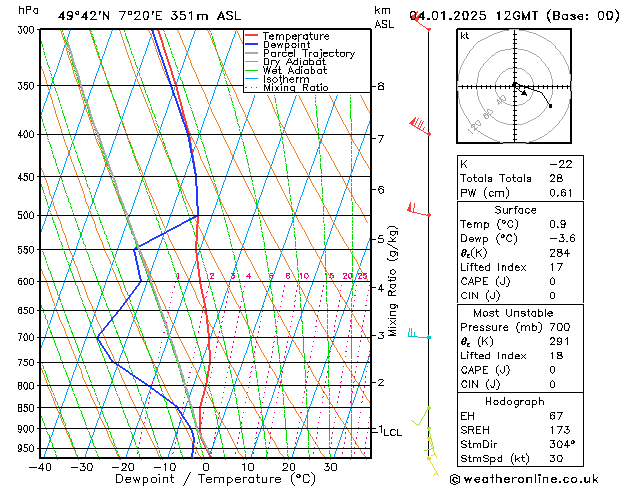Click the 5 km altitude label
This screenshot has width=629, height=486.
click(381, 239)
